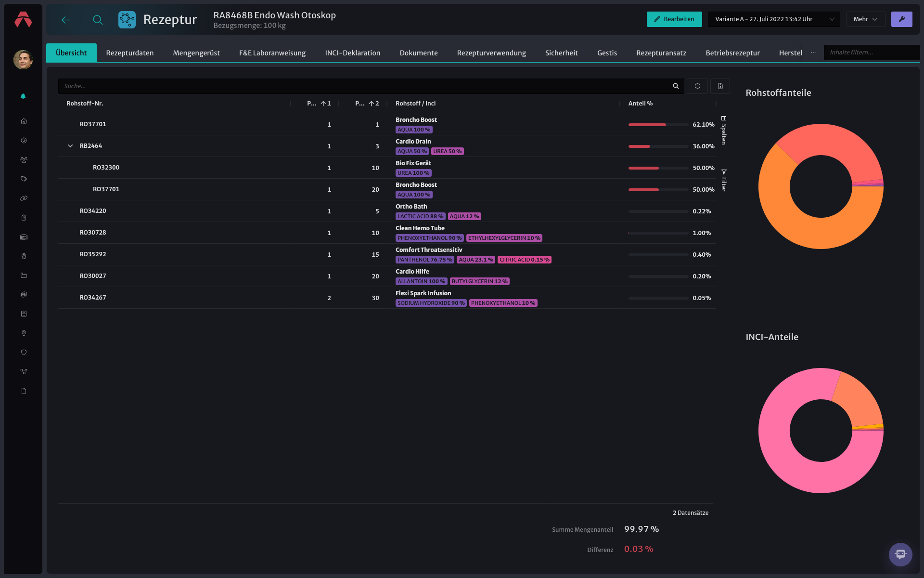Click the Bearbeiten button
This screenshot has height=578, width=924.
coord(674,19)
